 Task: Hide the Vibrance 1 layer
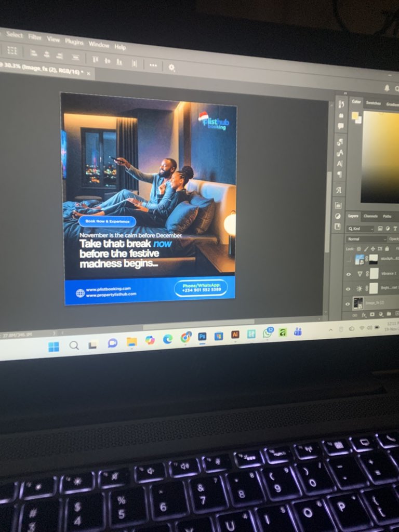pyautogui.click(x=349, y=274)
